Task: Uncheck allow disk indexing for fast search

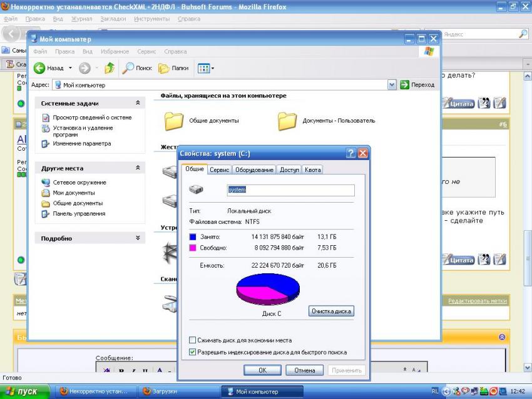Action: click(x=193, y=352)
